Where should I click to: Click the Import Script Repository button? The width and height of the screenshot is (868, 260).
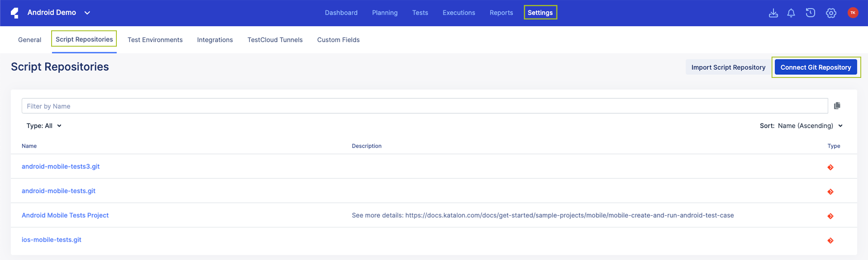pyautogui.click(x=728, y=67)
